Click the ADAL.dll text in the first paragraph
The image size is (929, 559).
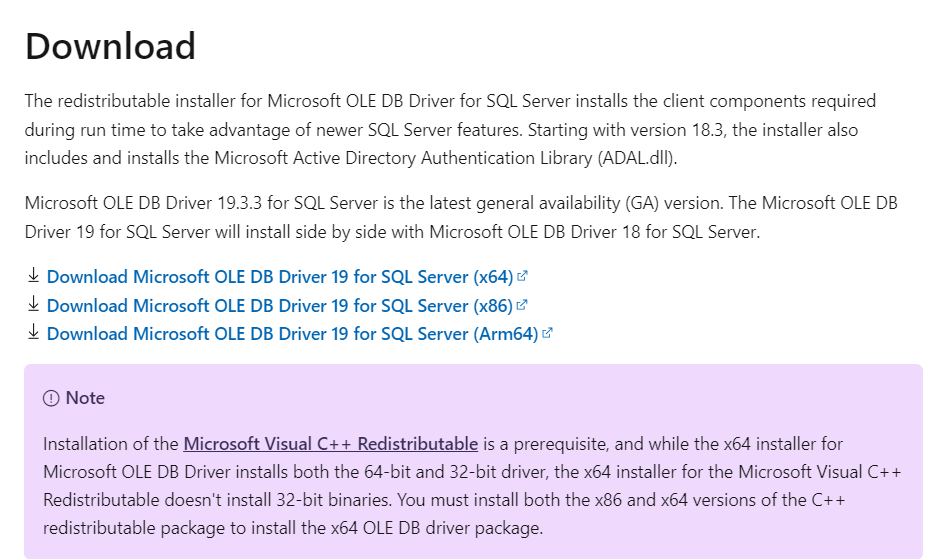click(637, 159)
